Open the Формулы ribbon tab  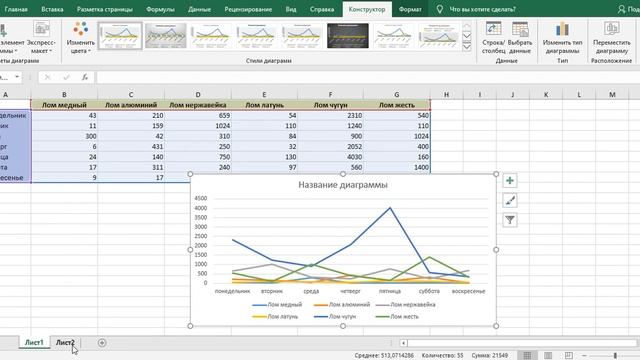(x=160, y=9)
